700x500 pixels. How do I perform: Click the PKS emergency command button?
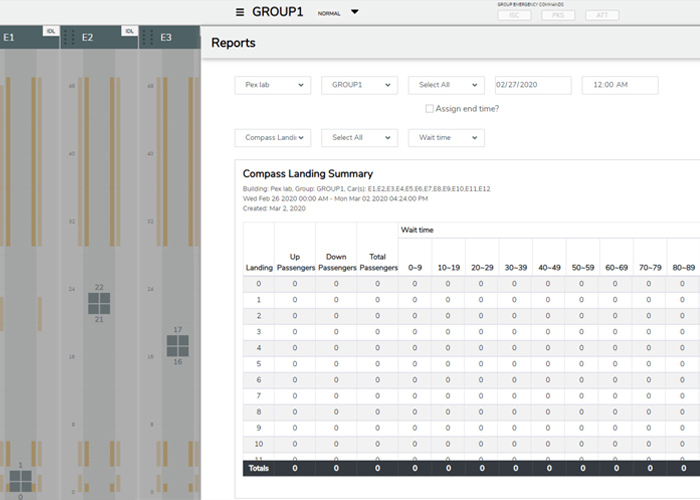[558, 15]
